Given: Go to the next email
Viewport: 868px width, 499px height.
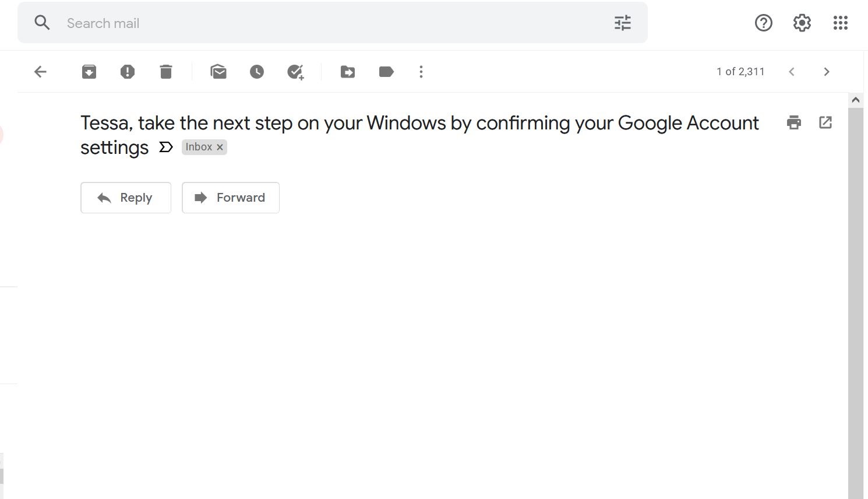Looking at the screenshot, I should 826,71.
